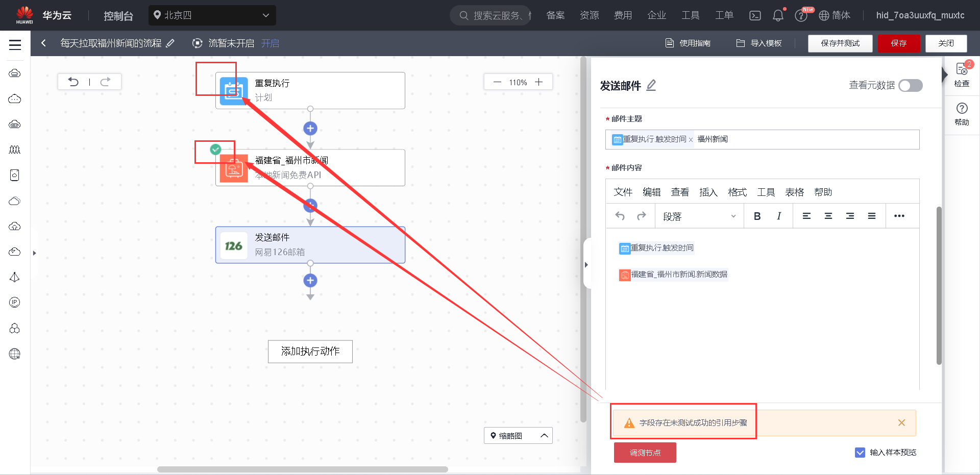Open the 检查 check panel

[962, 75]
